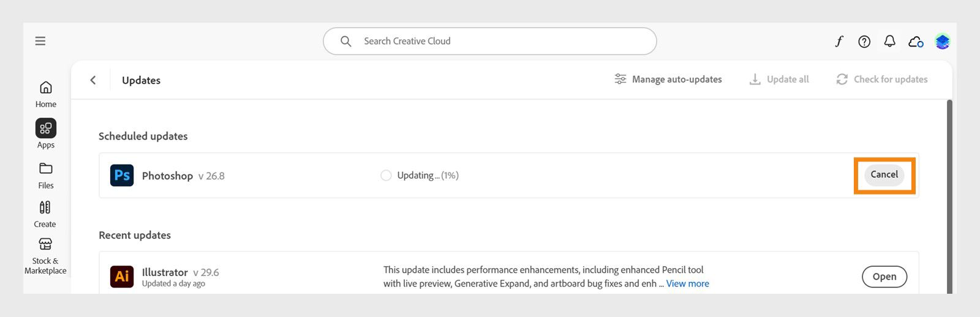Click the fonts 'f' icon
The width and height of the screenshot is (980, 317).
point(839,41)
